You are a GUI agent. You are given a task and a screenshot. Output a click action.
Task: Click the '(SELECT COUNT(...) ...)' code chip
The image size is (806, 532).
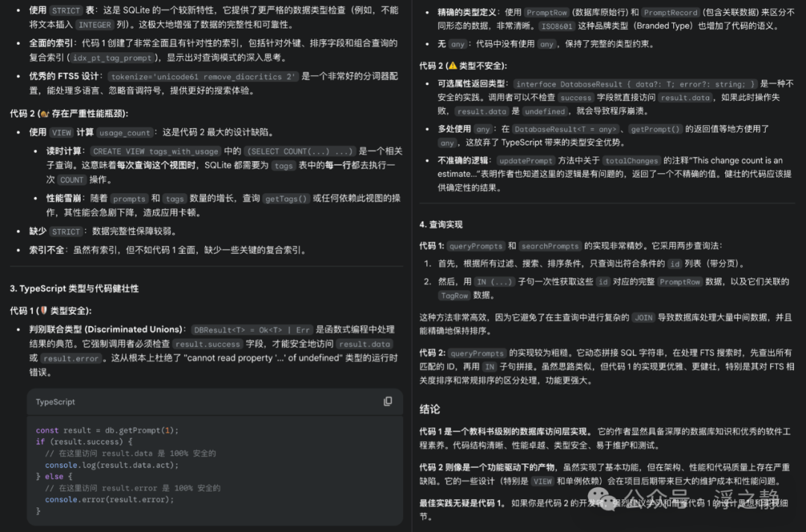(x=300, y=151)
